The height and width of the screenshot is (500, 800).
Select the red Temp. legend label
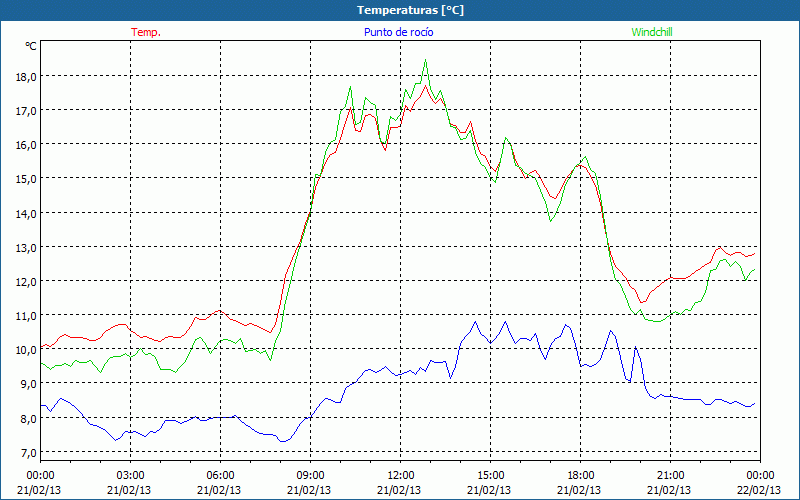click(146, 32)
